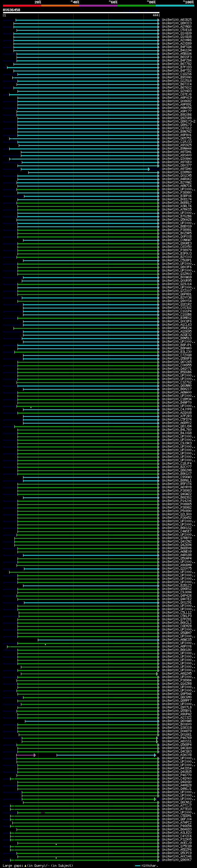Click hit label UniRef100_Q75CQ9
The width and height of the screenshot is (197, 868).
176,846
